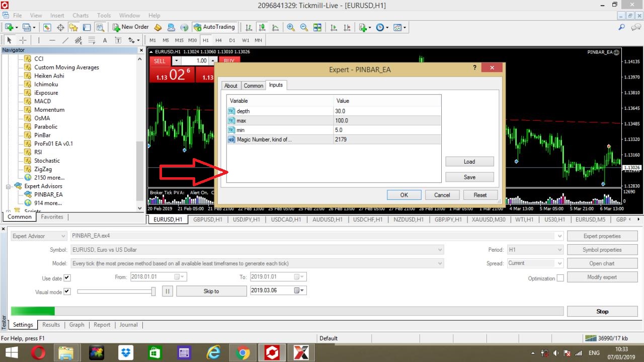
Task: Toggle the Visual mode checkbox
Action: [67, 292]
